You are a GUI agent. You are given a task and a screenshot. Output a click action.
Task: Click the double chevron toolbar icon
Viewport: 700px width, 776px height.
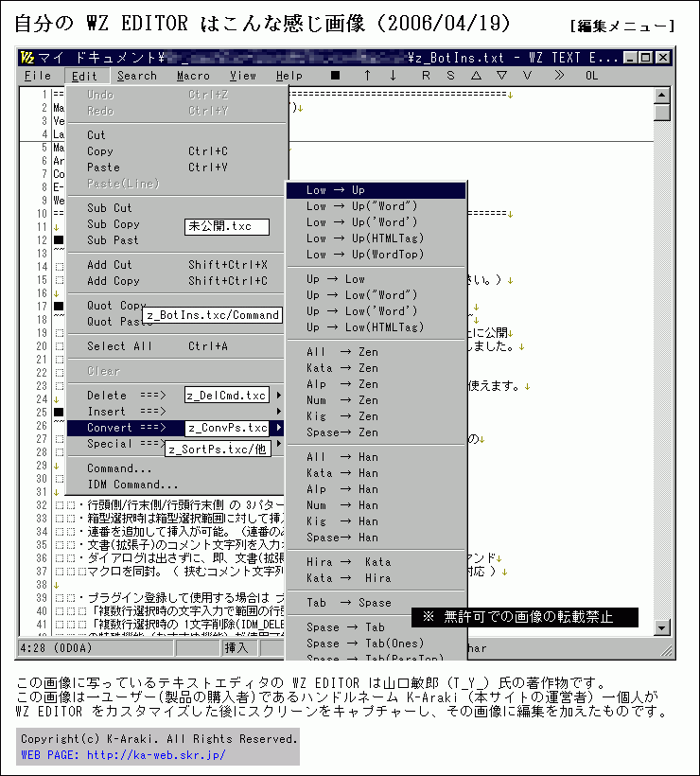pyautogui.click(x=559, y=76)
